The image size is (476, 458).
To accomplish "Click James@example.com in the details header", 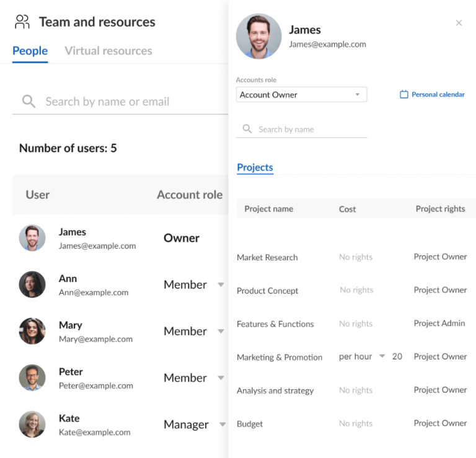I will pos(327,45).
